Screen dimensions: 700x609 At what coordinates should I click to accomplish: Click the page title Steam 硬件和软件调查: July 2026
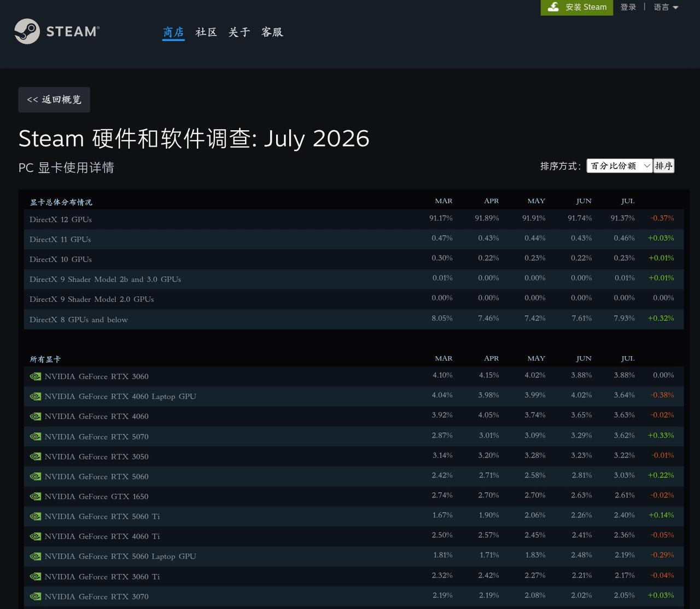(194, 138)
